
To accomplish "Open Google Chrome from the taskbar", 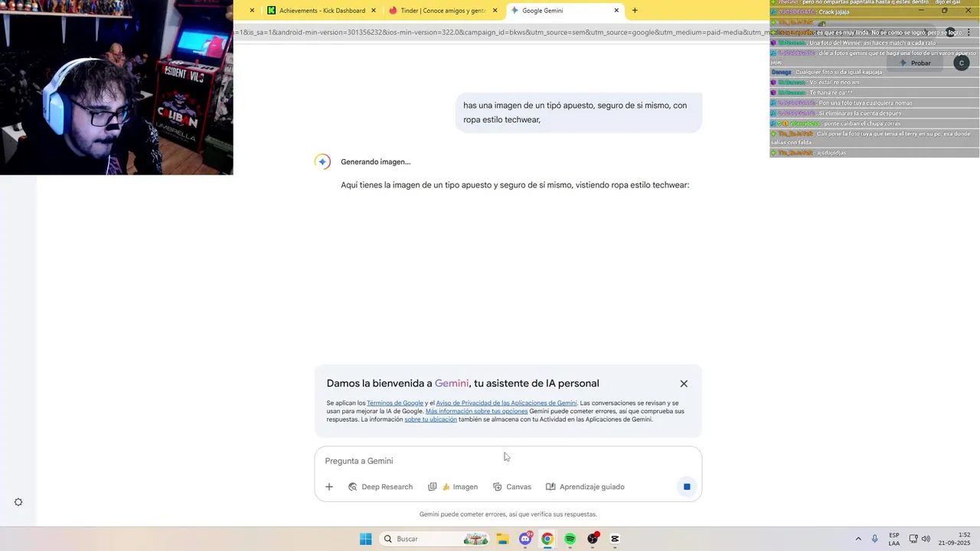I will pyautogui.click(x=547, y=539).
